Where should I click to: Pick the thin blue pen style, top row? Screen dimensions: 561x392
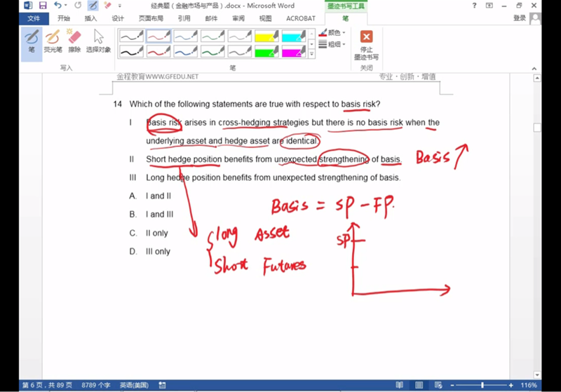185,36
